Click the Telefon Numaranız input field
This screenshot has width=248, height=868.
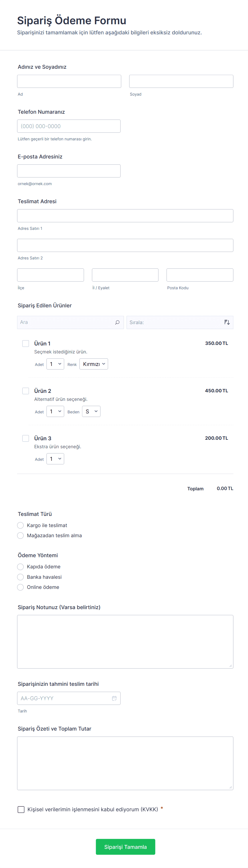tap(69, 126)
